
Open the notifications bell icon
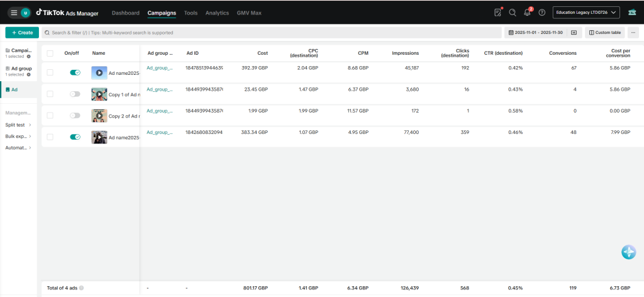[x=528, y=13]
